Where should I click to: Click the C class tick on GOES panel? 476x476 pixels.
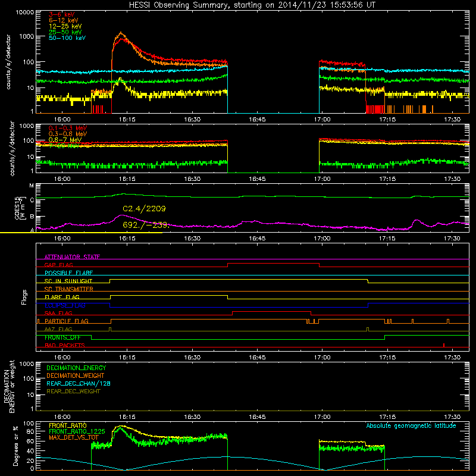32,200
